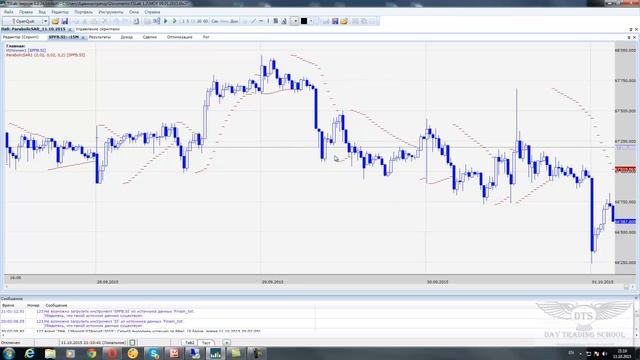
Task: Open the Windows Start menu
Action: pos(9,353)
